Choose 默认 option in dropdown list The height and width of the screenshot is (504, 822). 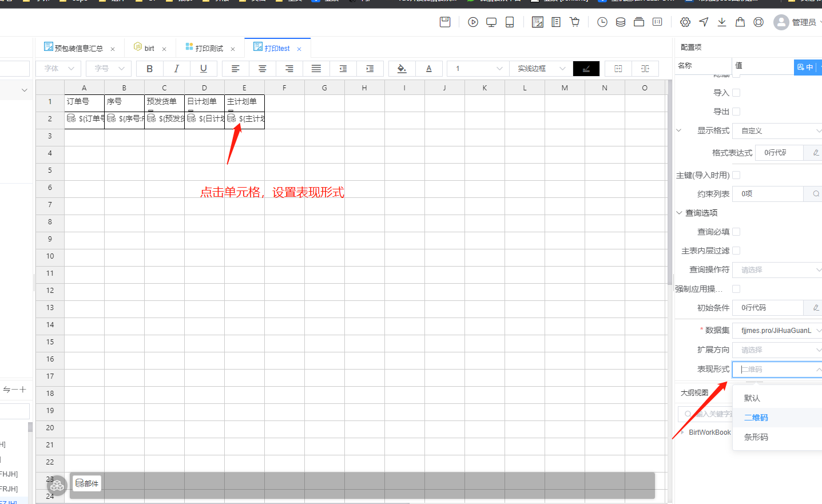[752, 398]
